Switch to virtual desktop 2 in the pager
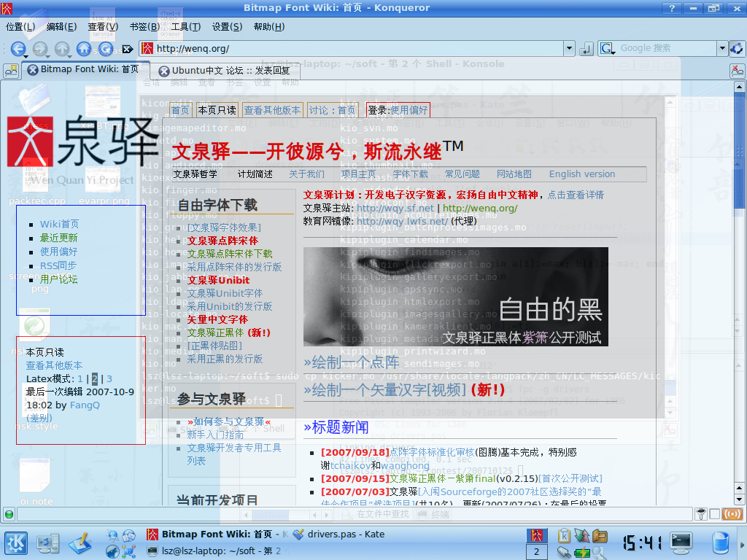This screenshot has width=747, height=560. pyautogui.click(x=536, y=552)
